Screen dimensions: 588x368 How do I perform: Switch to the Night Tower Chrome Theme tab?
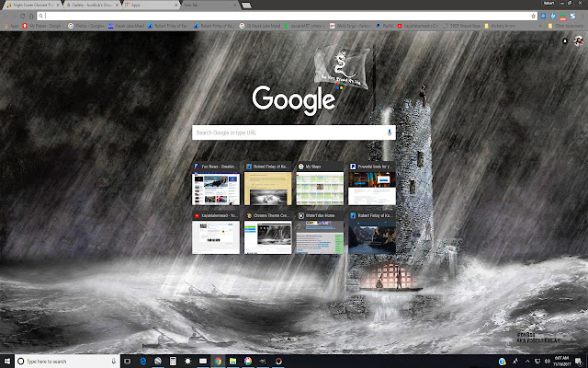point(33,5)
